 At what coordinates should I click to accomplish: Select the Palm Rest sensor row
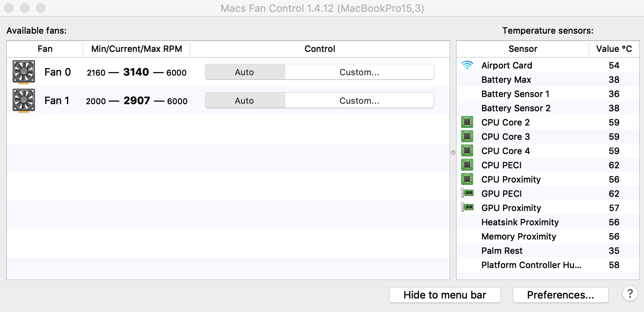[548, 251]
